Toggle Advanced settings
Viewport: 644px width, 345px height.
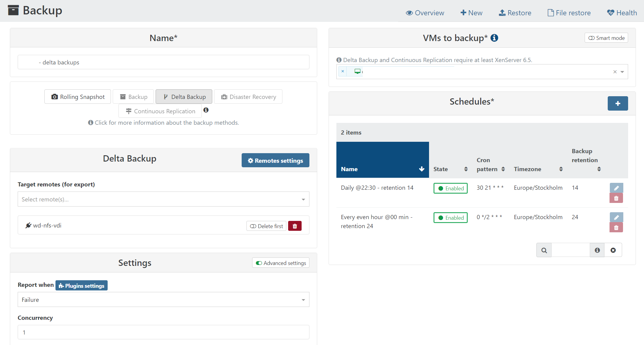[x=281, y=263]
